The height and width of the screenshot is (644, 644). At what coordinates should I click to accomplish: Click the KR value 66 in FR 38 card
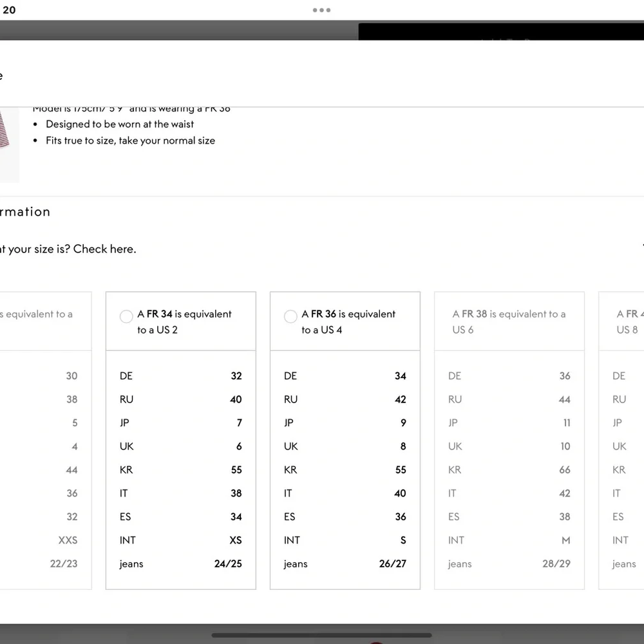point(565,469)
